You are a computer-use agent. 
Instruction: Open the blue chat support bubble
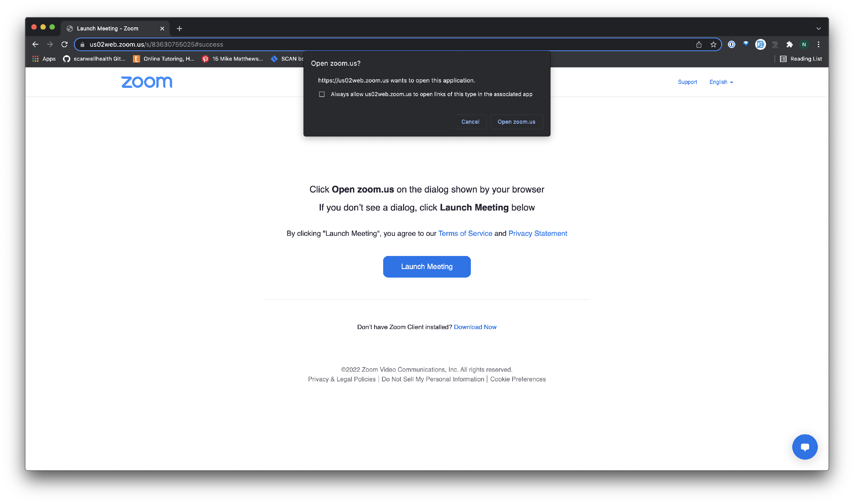click(x=804, y=447)
